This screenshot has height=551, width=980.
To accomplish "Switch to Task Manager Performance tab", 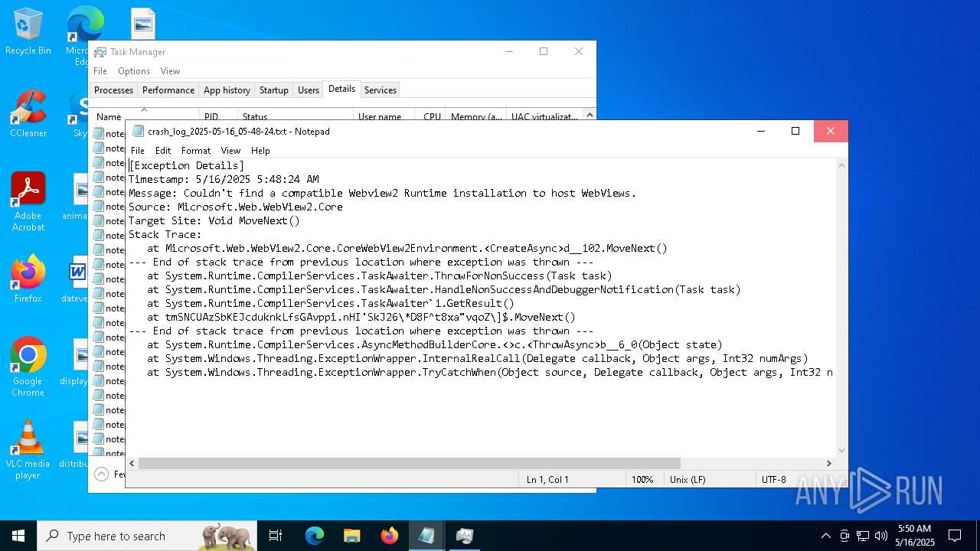I will (168, 90).
